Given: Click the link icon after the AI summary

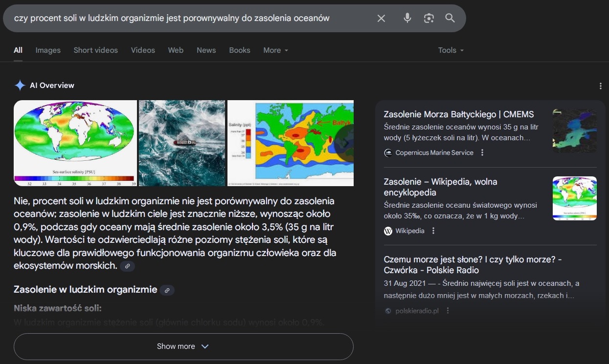Looking at the screenshot, I should point(127,266).
